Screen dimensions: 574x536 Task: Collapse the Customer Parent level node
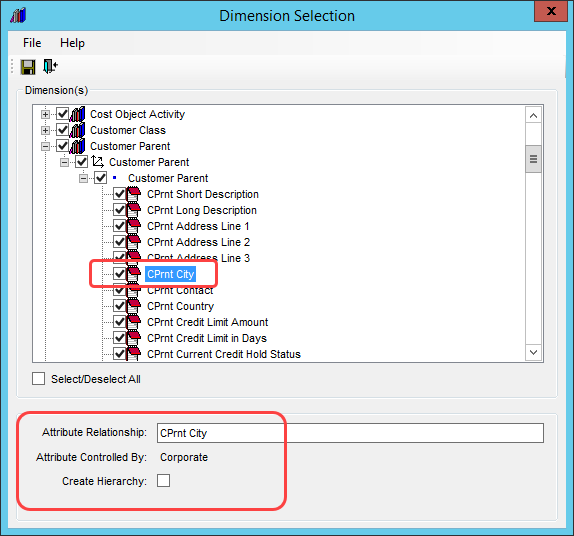(x=83, y=178)
